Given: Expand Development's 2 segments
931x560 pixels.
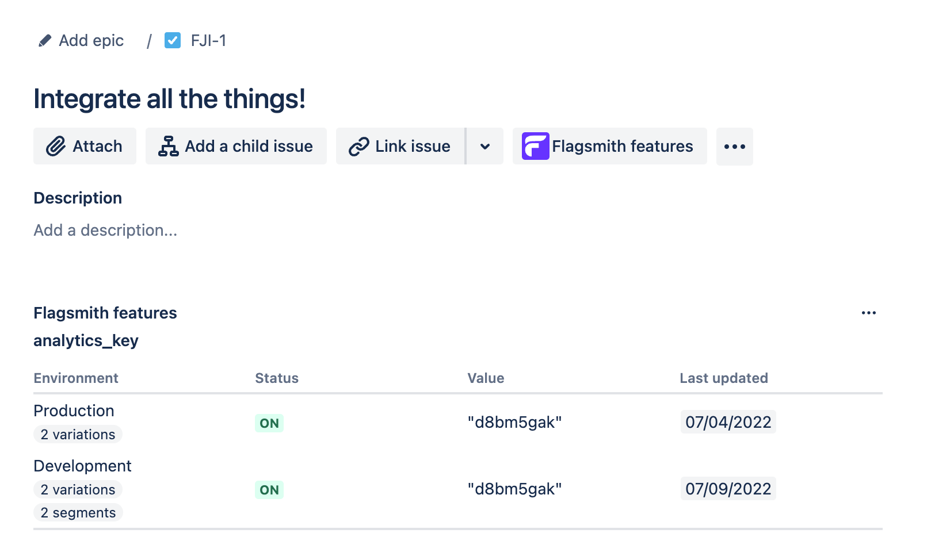Looking at the screenshot, I should click(78, 512).
